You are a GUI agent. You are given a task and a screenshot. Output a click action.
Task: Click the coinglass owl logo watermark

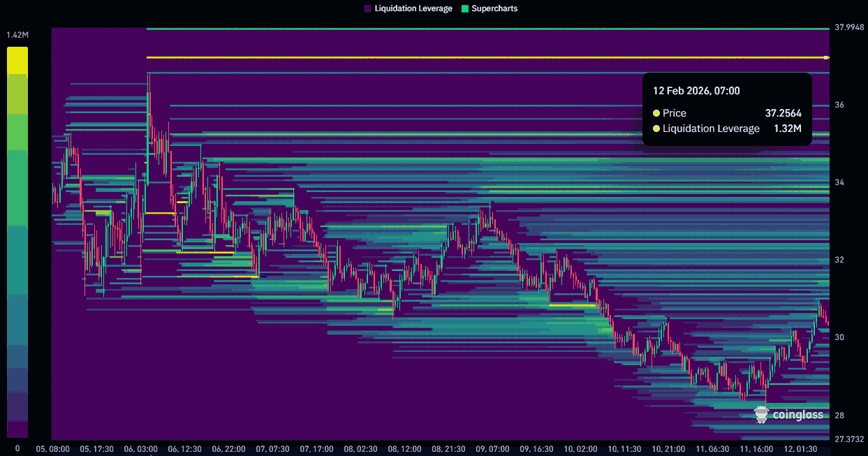(762, 414)
